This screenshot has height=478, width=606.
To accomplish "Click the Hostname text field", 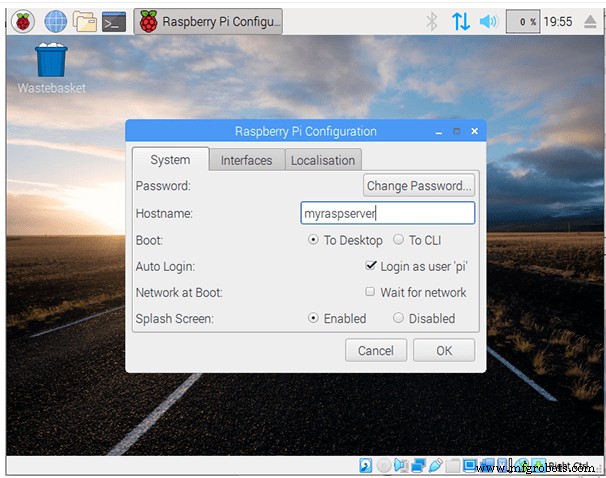I will (x=388, y=213).
